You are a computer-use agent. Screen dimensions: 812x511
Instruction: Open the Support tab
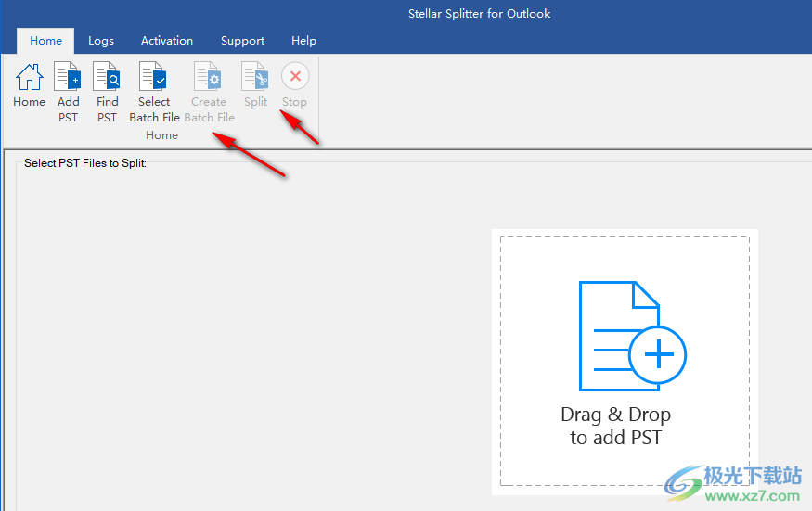(242, 41)
